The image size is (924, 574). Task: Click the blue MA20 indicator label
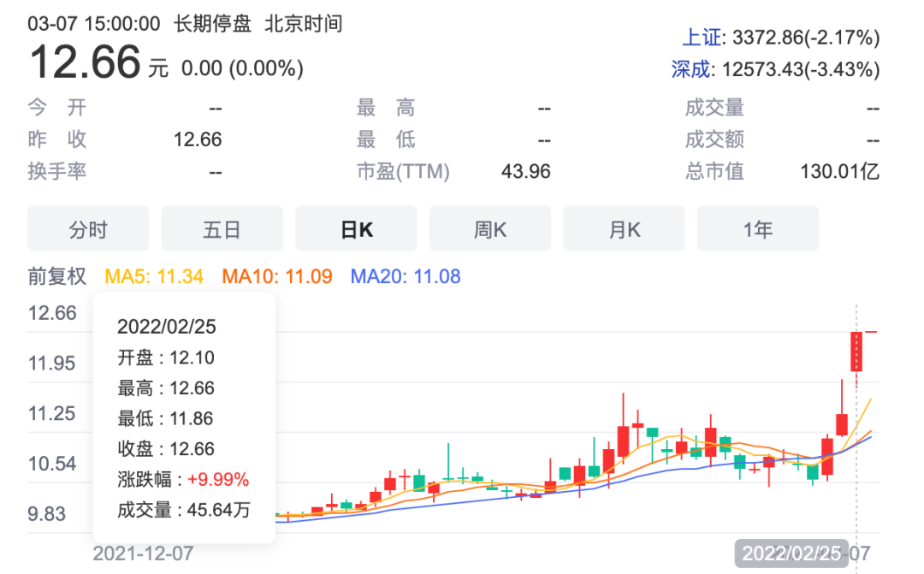406,276
